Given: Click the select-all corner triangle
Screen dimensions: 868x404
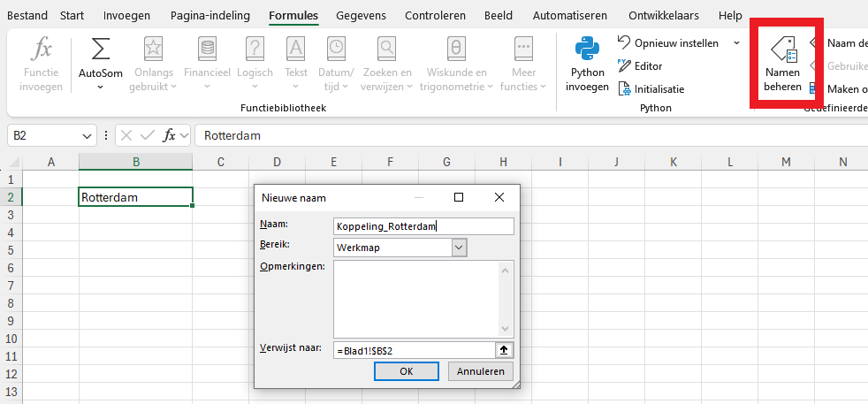Looking at the screenshot, I should pos(13,163).
